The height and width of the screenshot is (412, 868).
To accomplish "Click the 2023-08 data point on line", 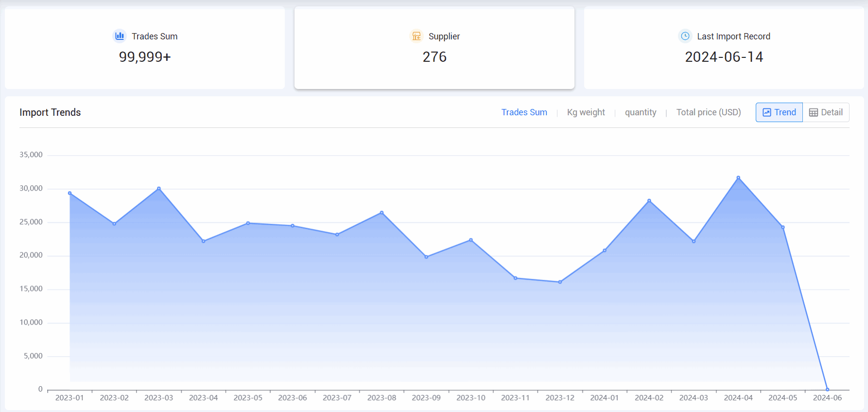I will (x=382, y=213).
